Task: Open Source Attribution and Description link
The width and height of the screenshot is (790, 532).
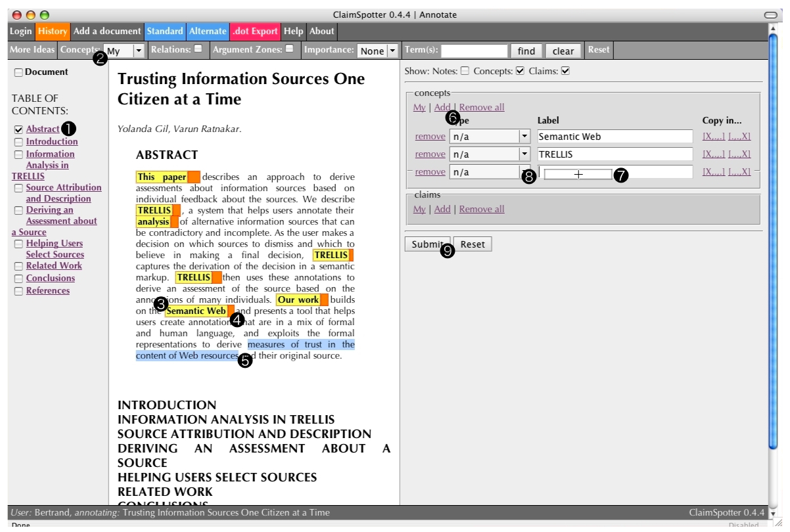Action: 64,193
